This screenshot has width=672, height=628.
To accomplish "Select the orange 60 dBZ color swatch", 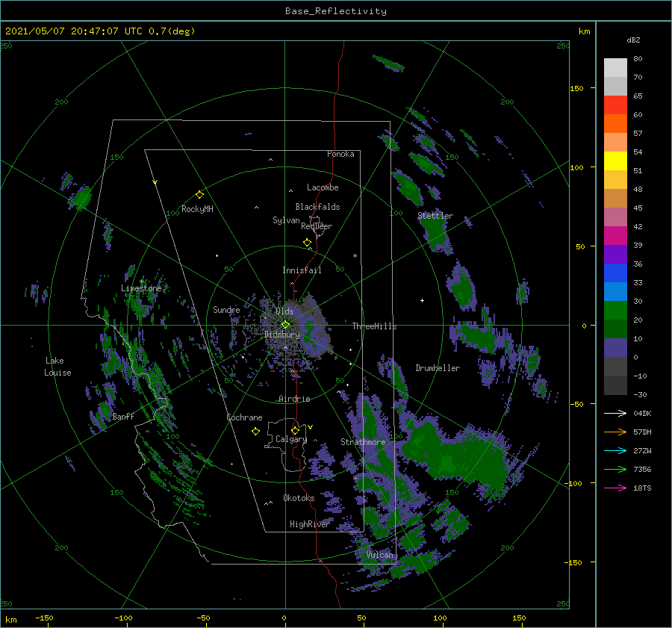I will tap(615, 124).
